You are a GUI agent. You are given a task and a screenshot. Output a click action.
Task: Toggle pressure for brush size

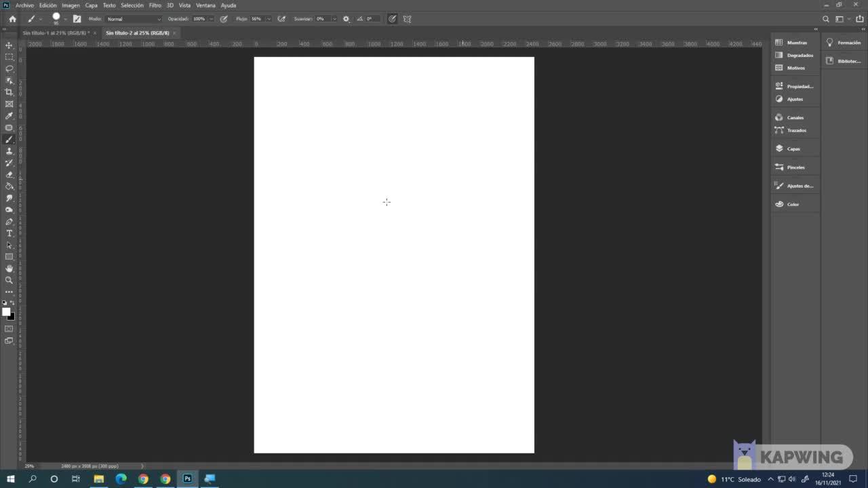coord(392,19)
